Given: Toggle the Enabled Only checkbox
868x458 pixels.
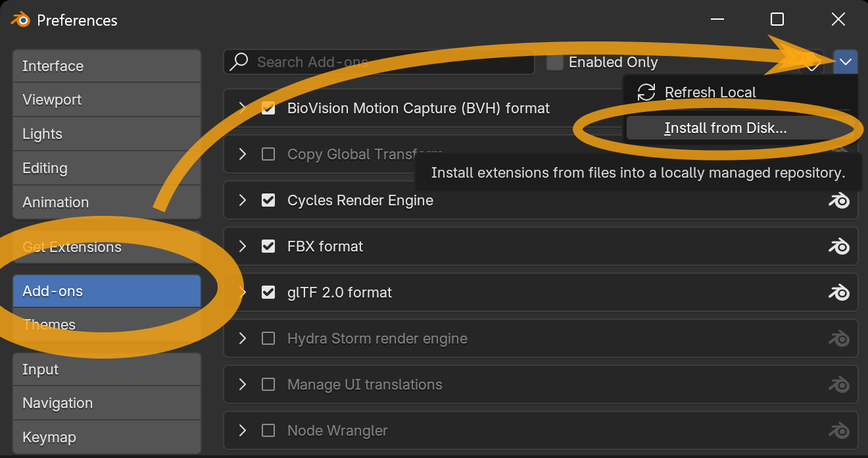Looking at the screenshot, I should [x=556, y=62].
